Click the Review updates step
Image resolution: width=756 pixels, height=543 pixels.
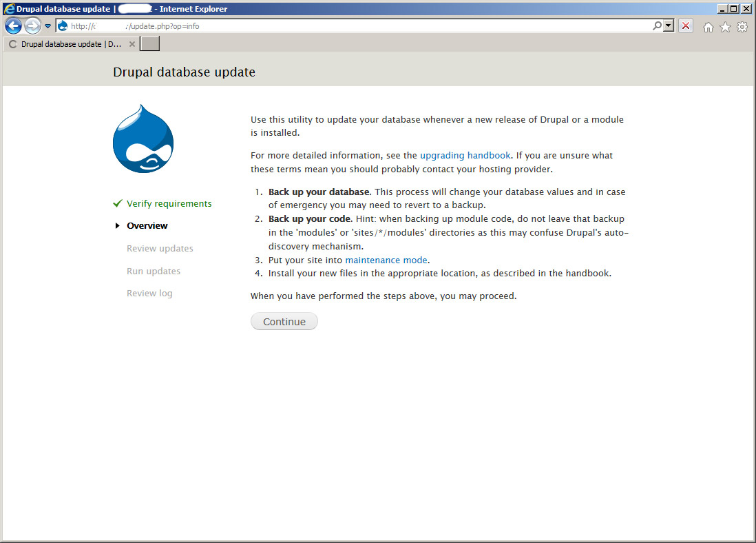click(x=160, y=249)
